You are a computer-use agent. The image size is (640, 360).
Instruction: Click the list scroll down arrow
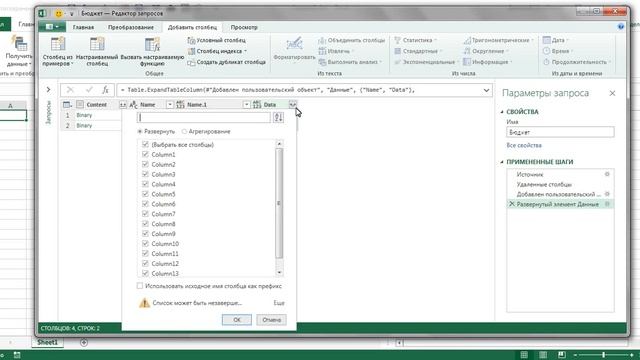click(x=279, y=273)
